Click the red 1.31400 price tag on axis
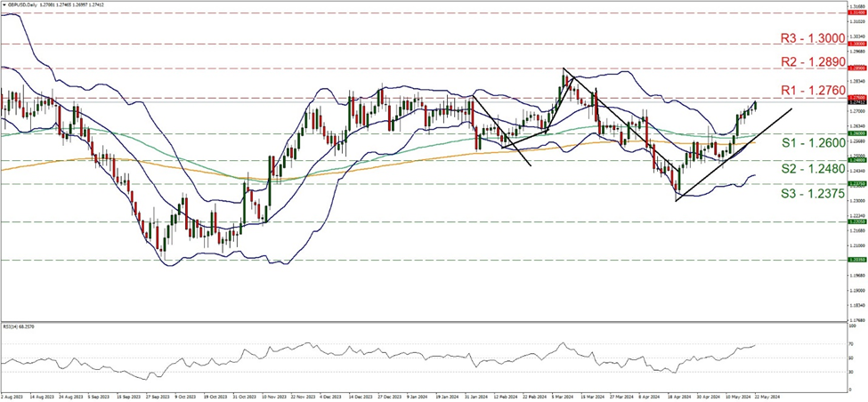 [x=856, y=12]
